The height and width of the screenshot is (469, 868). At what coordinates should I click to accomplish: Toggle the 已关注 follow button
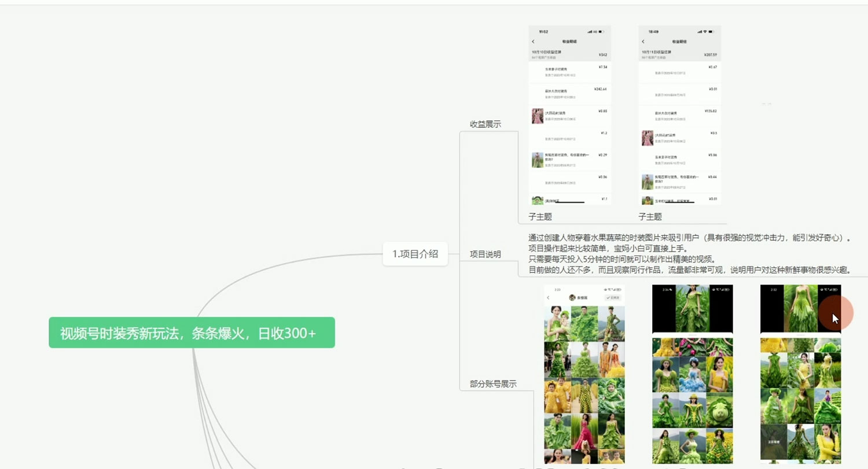click(x=613, y=297)
